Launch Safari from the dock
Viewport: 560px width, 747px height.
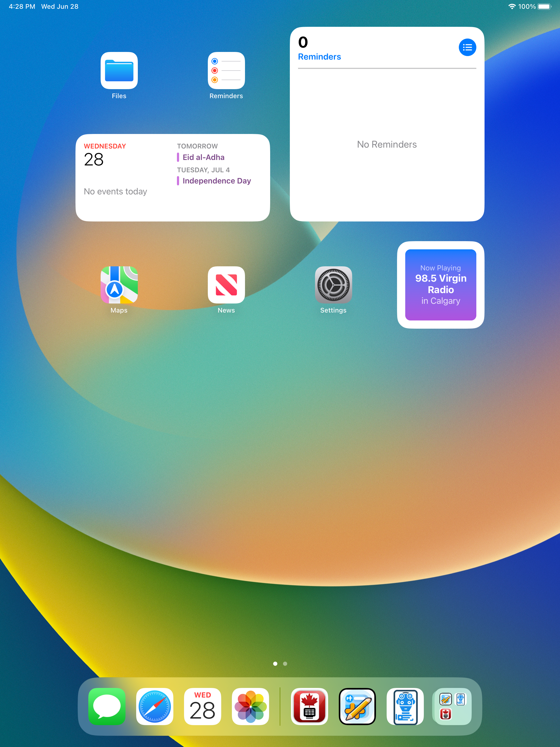[155, 706]
